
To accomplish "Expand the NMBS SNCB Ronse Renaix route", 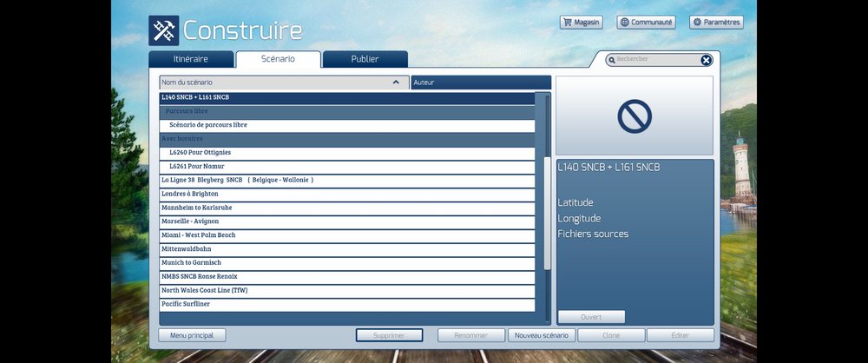I will pyautogui.click(x=347, y=276).
